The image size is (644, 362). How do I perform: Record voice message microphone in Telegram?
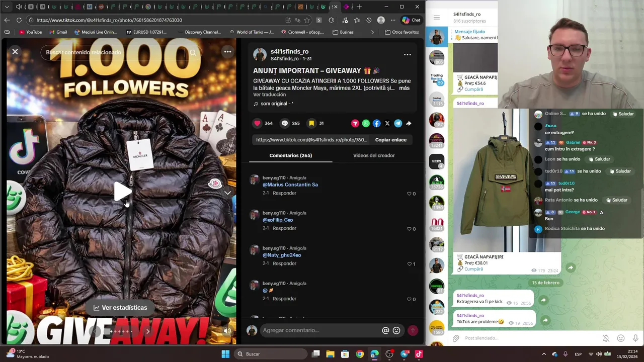pos(635,338)
